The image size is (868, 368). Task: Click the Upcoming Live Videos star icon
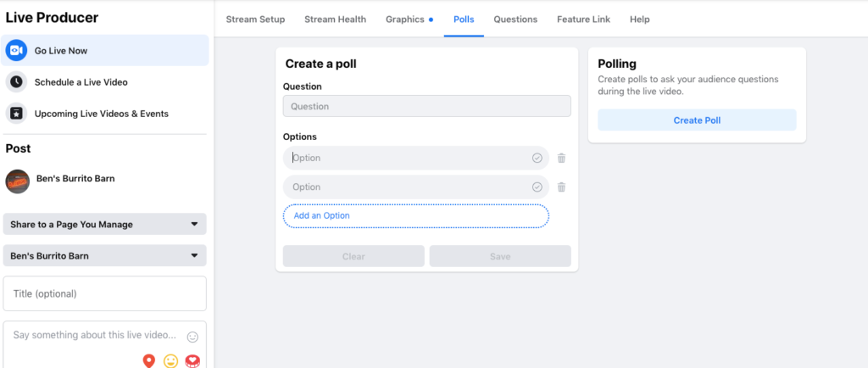(16, 114)
